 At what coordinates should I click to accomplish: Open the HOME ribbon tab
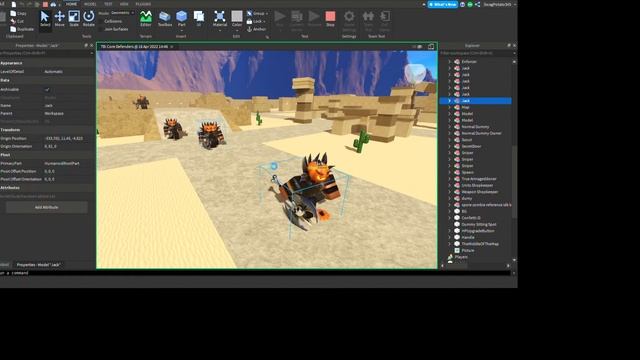click(71, 4)
